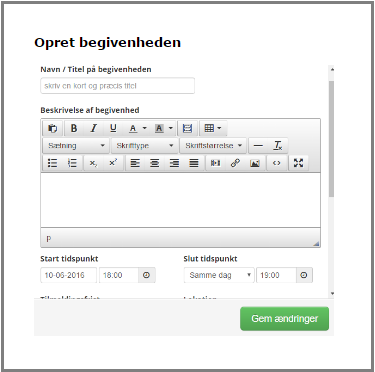Center align the text
375x372 pixels.
tap(155, 163)
